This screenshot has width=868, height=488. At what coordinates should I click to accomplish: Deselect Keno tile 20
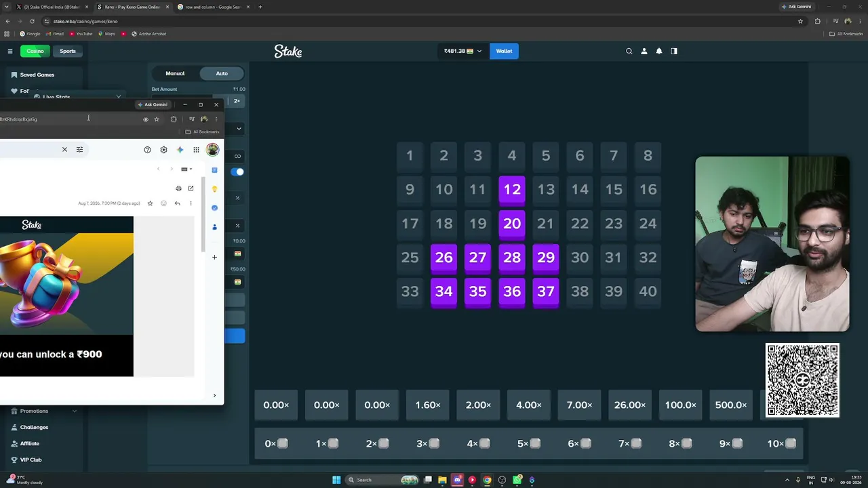coord(512,223)
